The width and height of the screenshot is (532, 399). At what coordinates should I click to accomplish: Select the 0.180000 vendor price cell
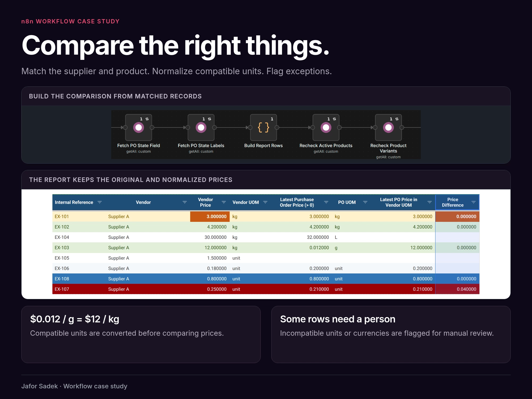coord(210,268)
